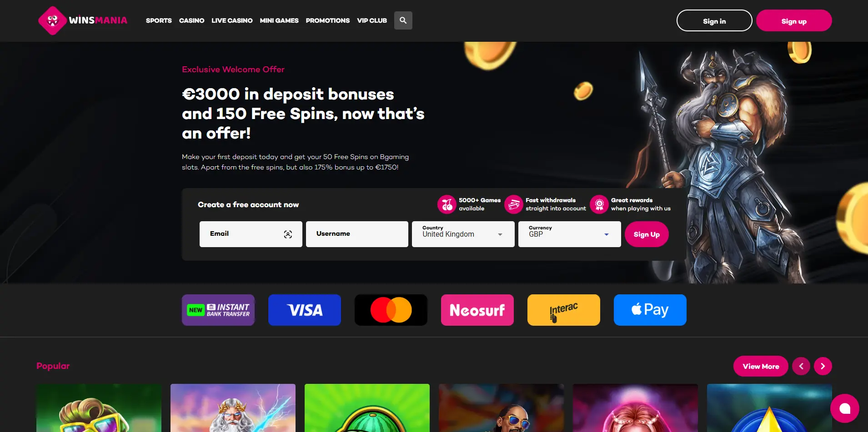Image resolution: width=868 pixels, height=432 pixels.
Task: Focus the Username input field
Action: pos(357,234)
